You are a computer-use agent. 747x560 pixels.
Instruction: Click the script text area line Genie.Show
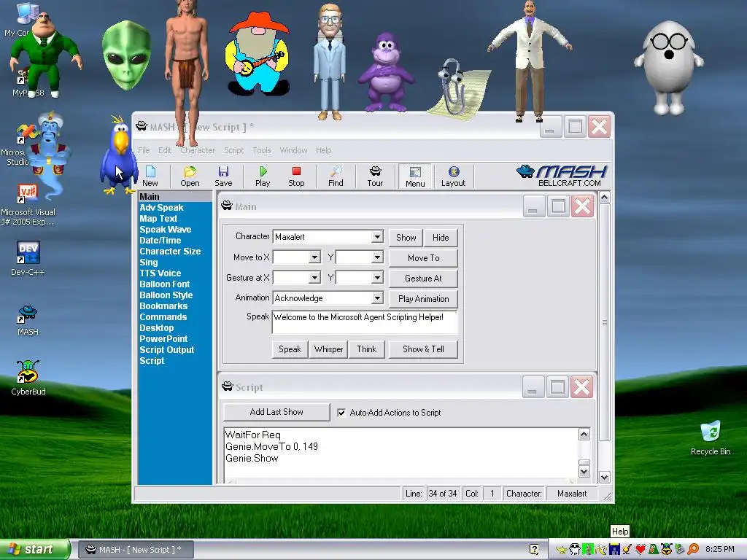coord(252,458)
